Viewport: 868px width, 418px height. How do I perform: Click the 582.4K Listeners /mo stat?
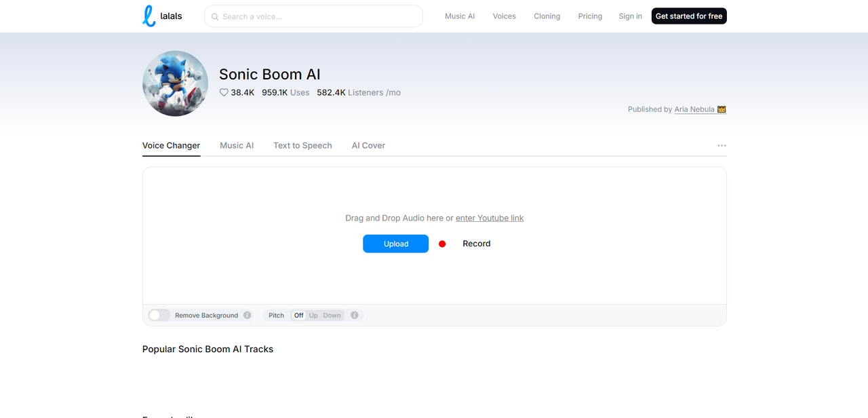tap(359, 92)
